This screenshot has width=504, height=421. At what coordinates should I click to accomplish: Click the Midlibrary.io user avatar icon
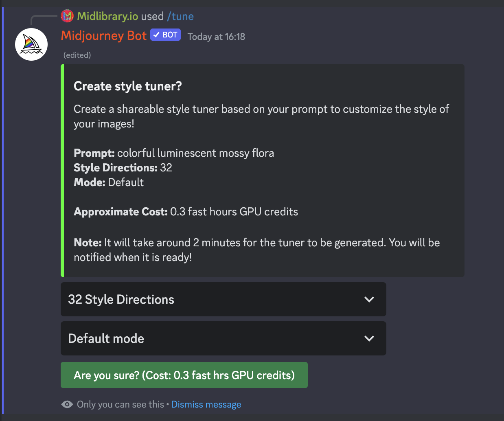pos(67,16)
